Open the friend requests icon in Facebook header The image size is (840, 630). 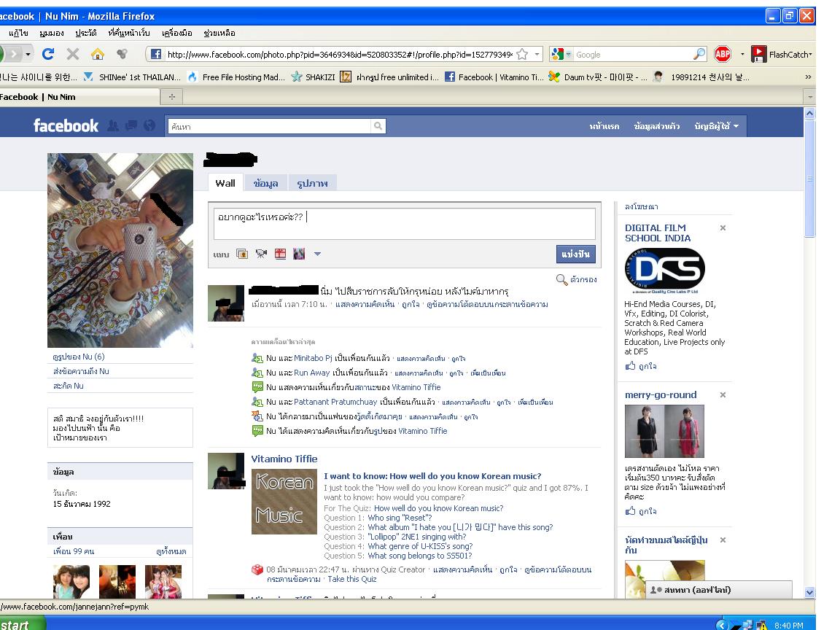coord(113,125)
